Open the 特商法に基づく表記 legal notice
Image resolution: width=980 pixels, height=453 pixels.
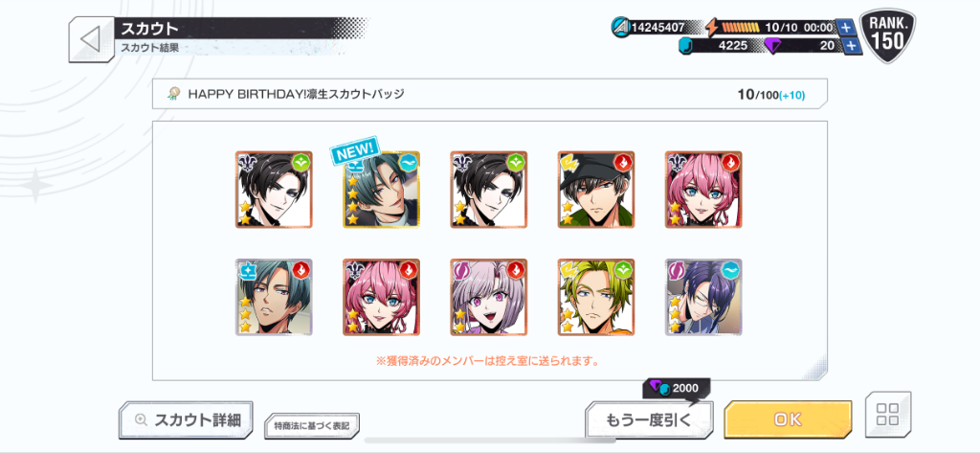[x=312, y=426]
